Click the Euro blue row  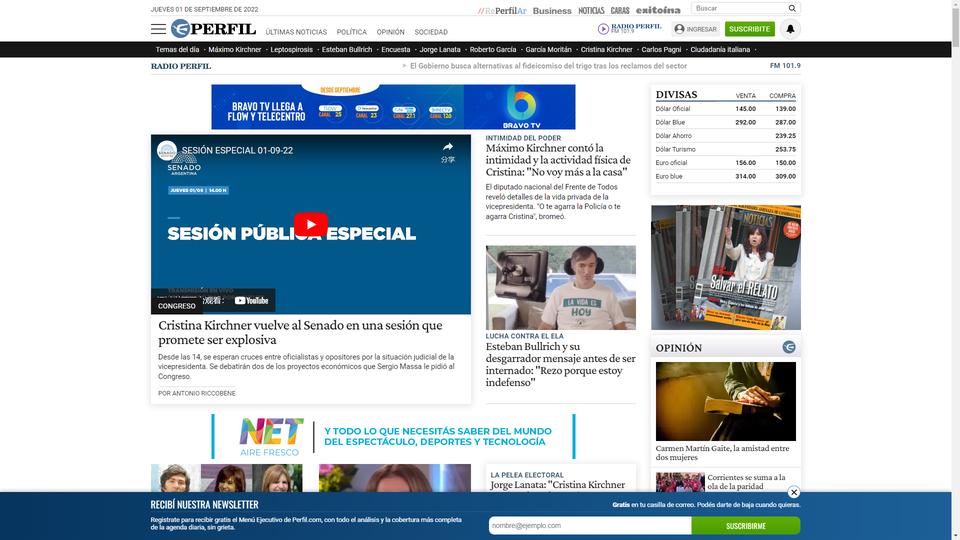tap(726, 176)
